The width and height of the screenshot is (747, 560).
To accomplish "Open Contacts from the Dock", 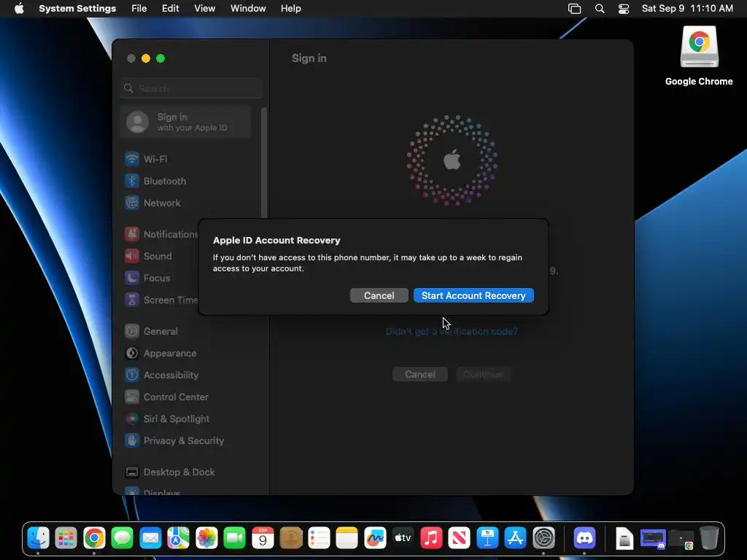I will [291, 538].
